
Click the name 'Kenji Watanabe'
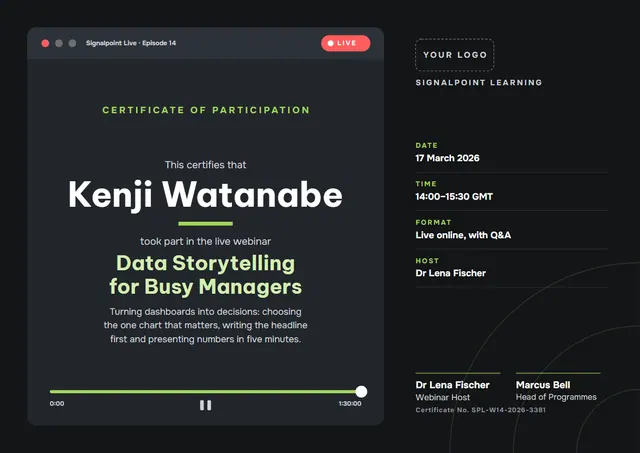click(205, 195)
